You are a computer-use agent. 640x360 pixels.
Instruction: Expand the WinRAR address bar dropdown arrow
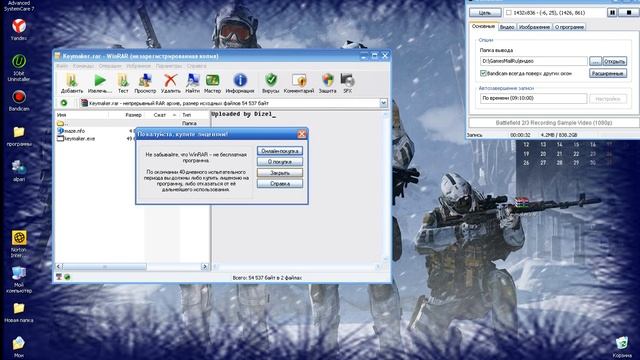tap(384, 103)
